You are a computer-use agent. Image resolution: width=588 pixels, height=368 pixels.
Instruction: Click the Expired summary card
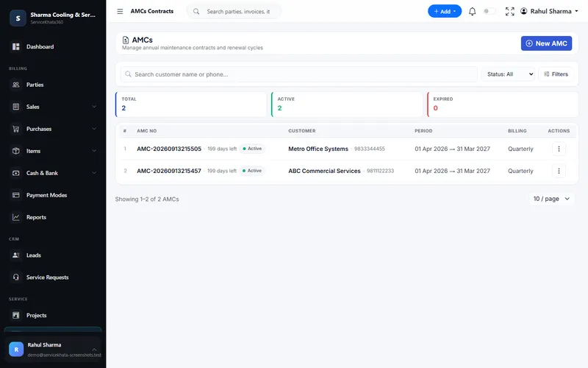pyautogui.click(x=503, y=105)
